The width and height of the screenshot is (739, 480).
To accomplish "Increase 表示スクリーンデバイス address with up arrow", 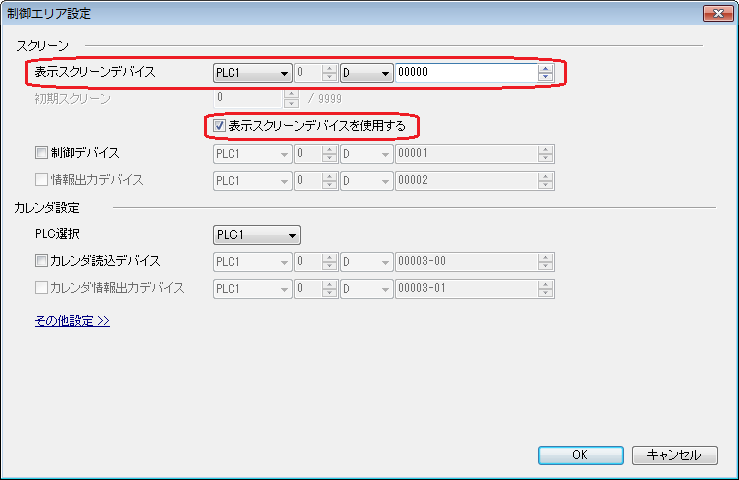I will pyautogui.click(x=545, y=68).
